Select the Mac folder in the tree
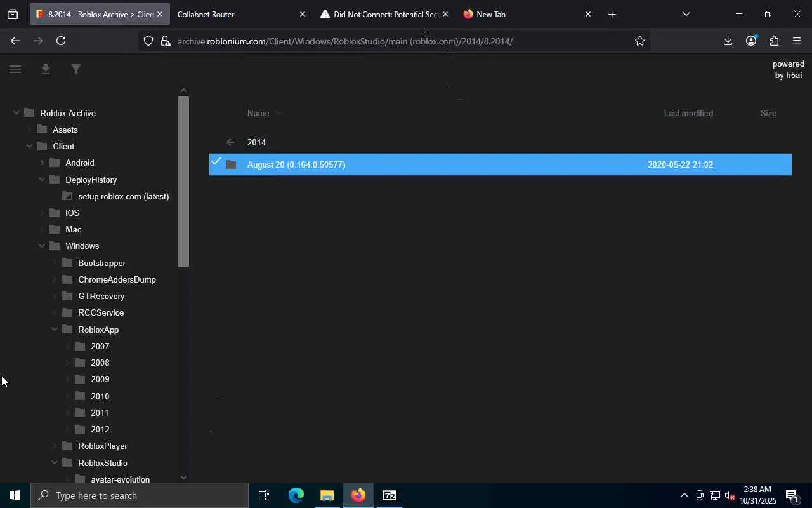Screen dimensions: 812x508 pos(73,229)
